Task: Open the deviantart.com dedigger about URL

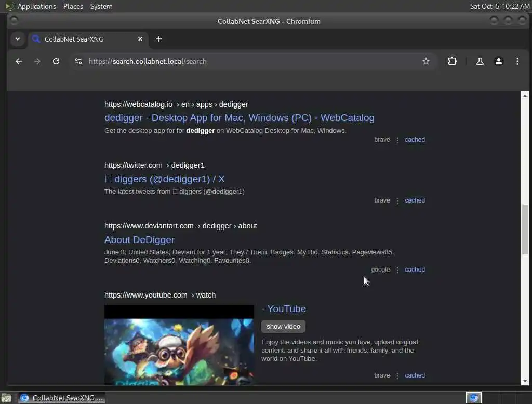Action: point(180,225)
